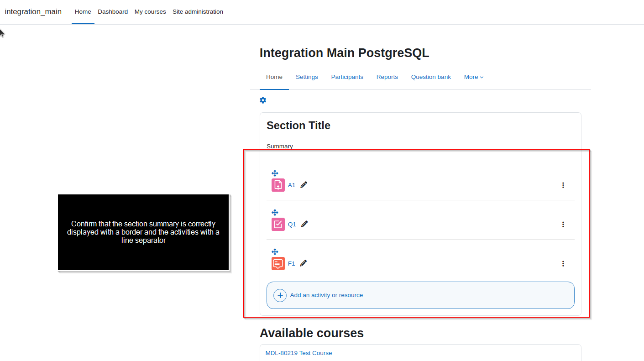
Task: Open My courses in the top navigation
Action: point(150,12)
